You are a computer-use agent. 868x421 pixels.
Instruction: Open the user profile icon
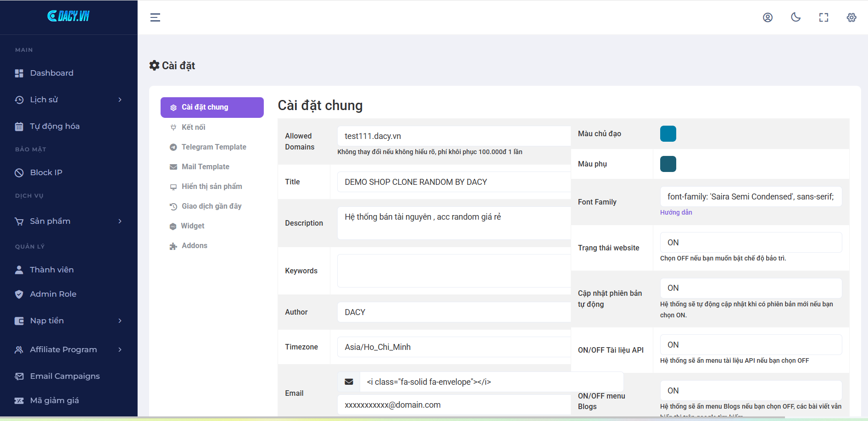pos(768,17)
